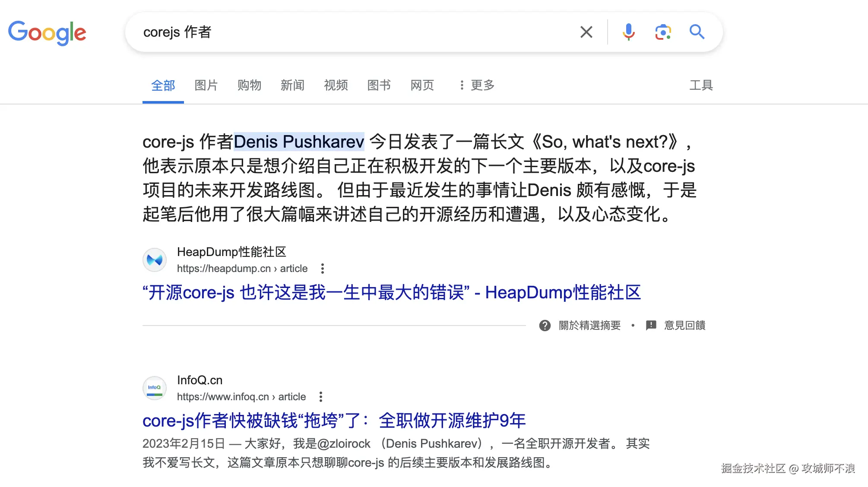Viewport: 868px width, 487px height.
Task: Click the featured snippet help icon
Action: coord(545,326)
